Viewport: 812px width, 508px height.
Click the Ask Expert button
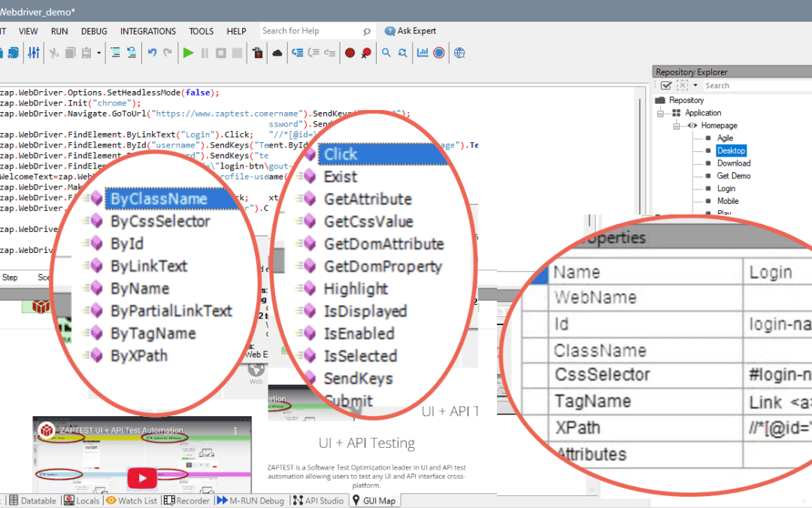click(x=411, y=31)
